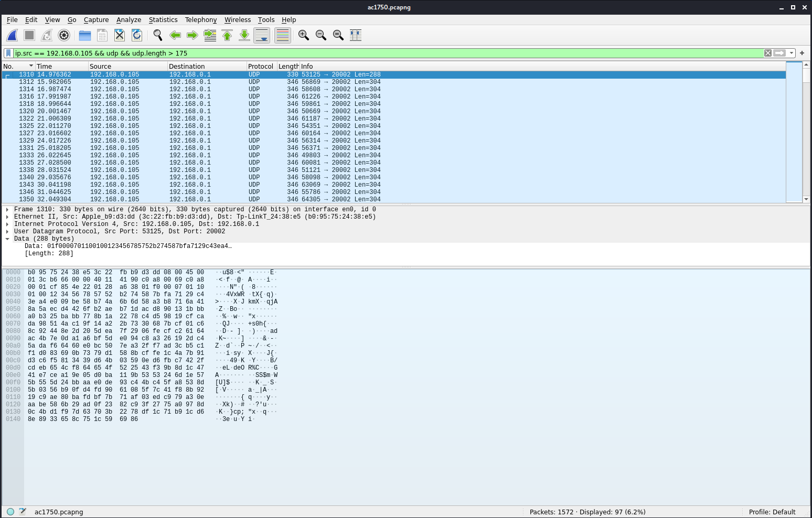Open the View menu
The width and height of the screenshot is (812, 518).
52,19
